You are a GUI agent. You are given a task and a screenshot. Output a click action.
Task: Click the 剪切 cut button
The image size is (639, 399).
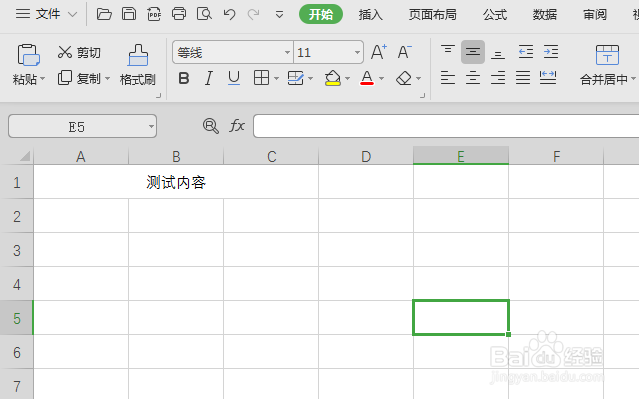79,53
